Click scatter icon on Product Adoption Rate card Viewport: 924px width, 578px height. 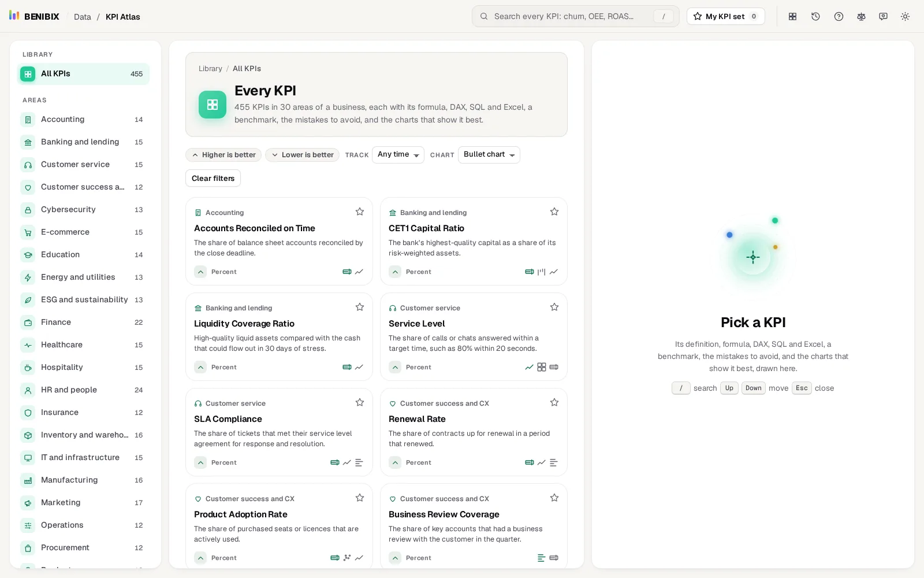coord(347,558)
